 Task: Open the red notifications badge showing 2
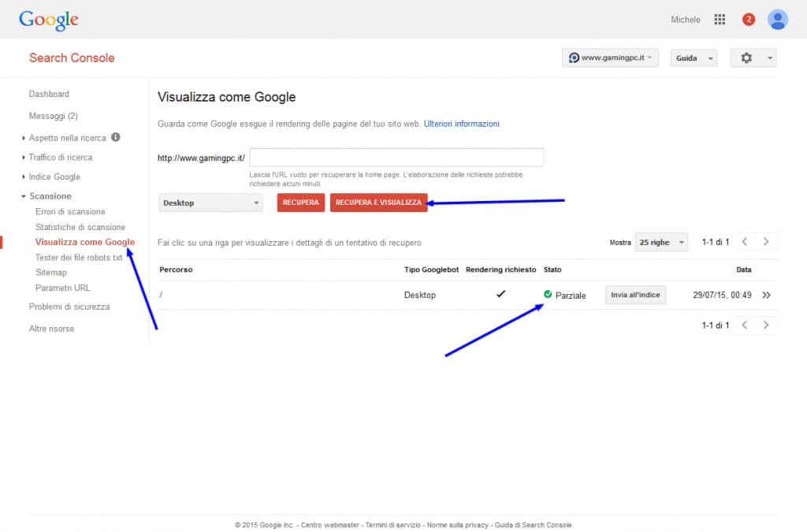pyautogui.click(x=749, y=20)
